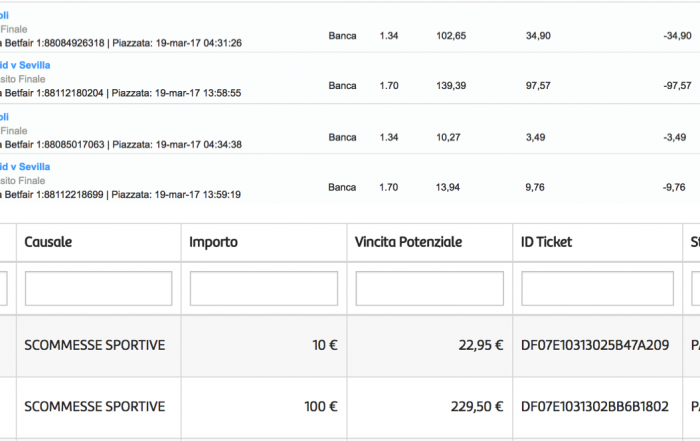Sort by the ID Ticket column header
This screenshot has height=441, width=700.
coord(546,242)
